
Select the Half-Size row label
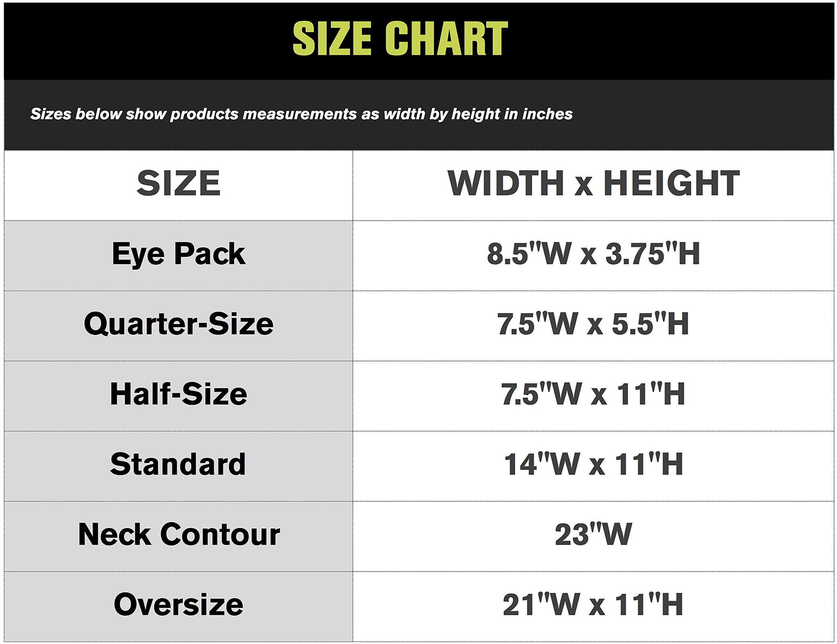(x=178, y=394)
